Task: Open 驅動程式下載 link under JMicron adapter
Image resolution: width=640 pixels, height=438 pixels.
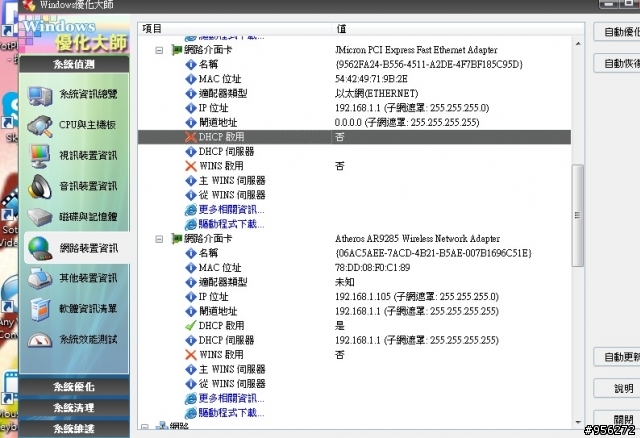Action: tap(231, 224)
